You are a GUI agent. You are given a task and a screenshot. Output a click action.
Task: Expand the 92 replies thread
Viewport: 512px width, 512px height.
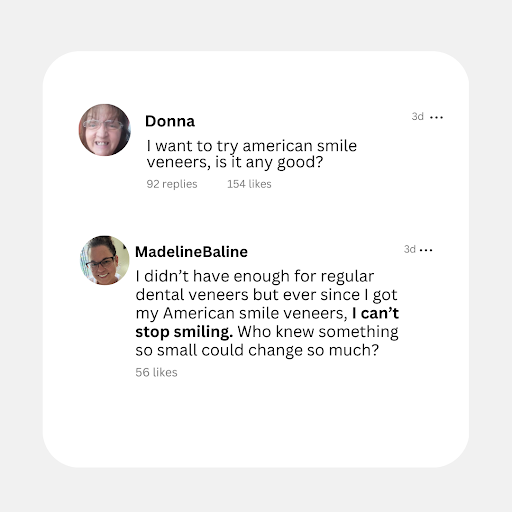click(x=172, y=184)
